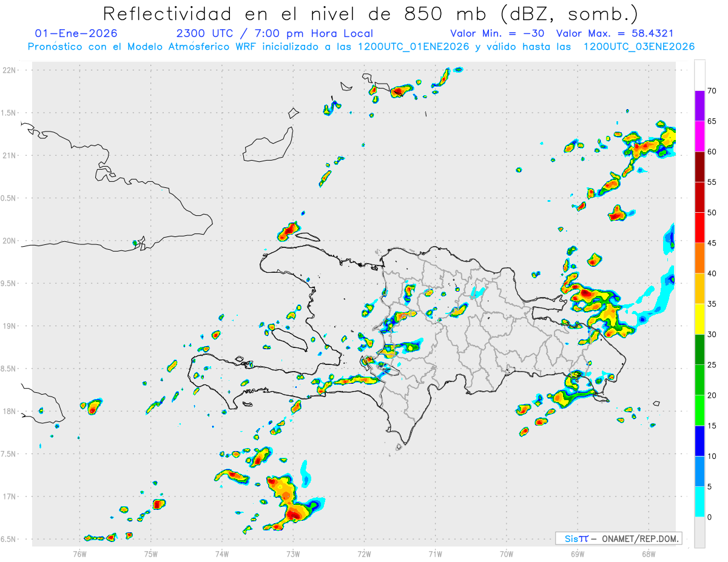Click the 'Valor Max. = 58.4321' text
This screenshot has width=728, height=562.
tap(615, 33)
